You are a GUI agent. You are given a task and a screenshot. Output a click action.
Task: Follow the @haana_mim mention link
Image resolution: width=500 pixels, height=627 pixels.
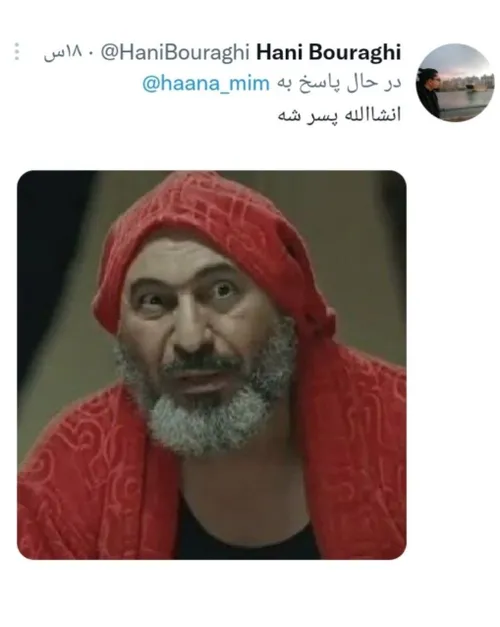(x=206, y=84)
